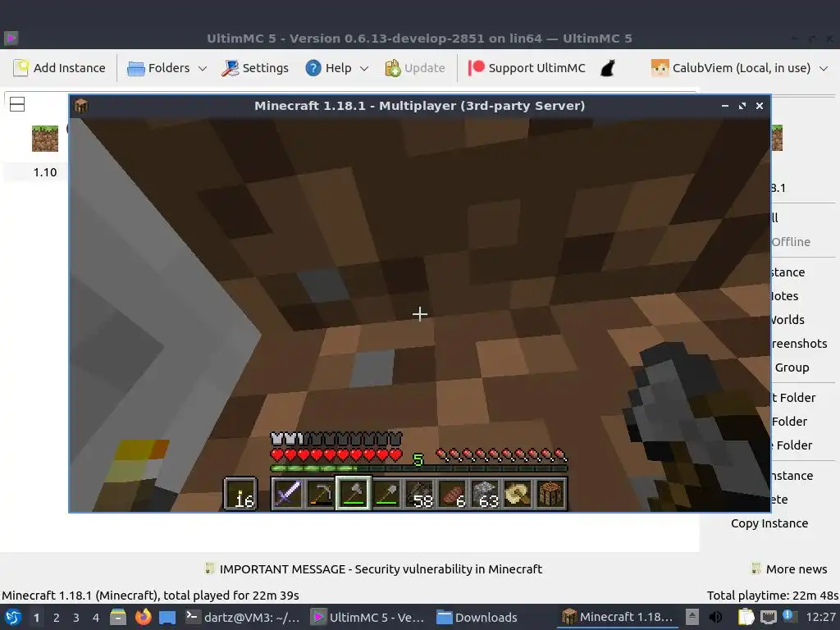Select the enchanted sword hotbar slot
Viewport: 840px width, 630px height.
click(x=287, y=493)
